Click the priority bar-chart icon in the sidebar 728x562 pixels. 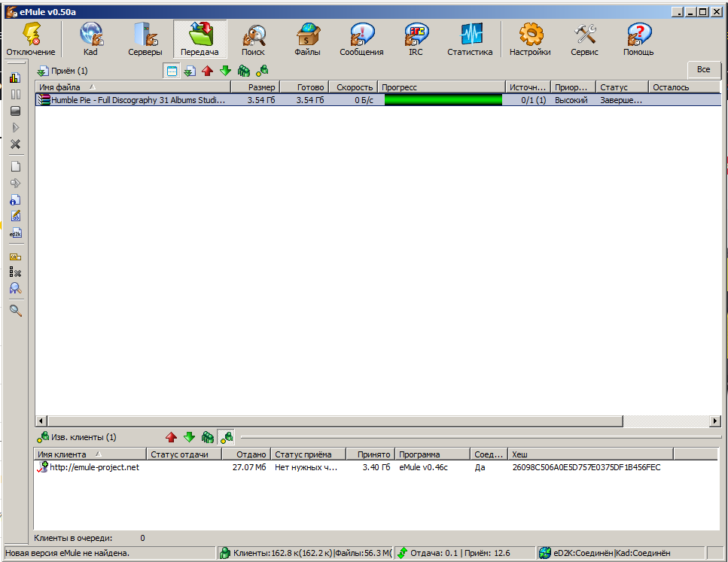[x=15, y=78]
